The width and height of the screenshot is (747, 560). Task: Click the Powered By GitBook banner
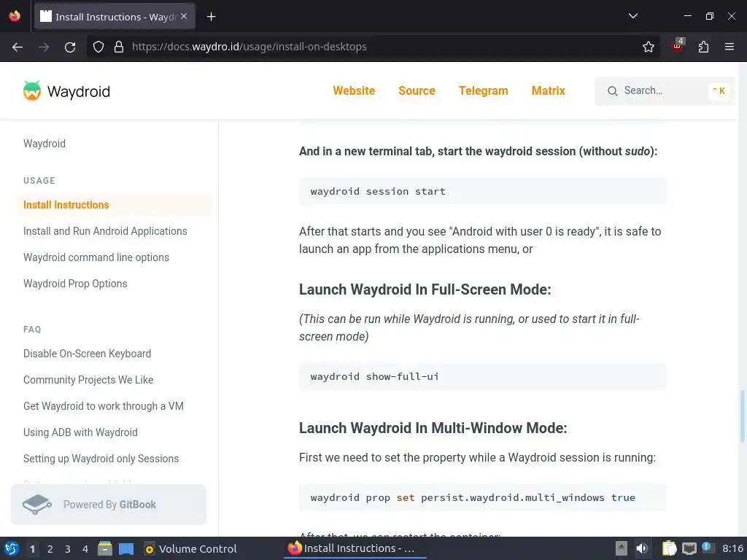click(x=109, y=505)
